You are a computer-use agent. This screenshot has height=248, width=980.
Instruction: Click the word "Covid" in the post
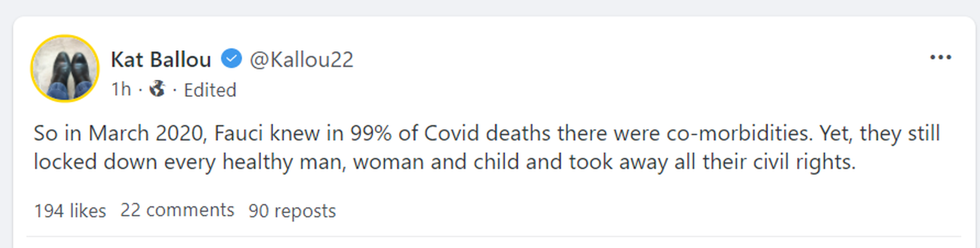(451, 133)
